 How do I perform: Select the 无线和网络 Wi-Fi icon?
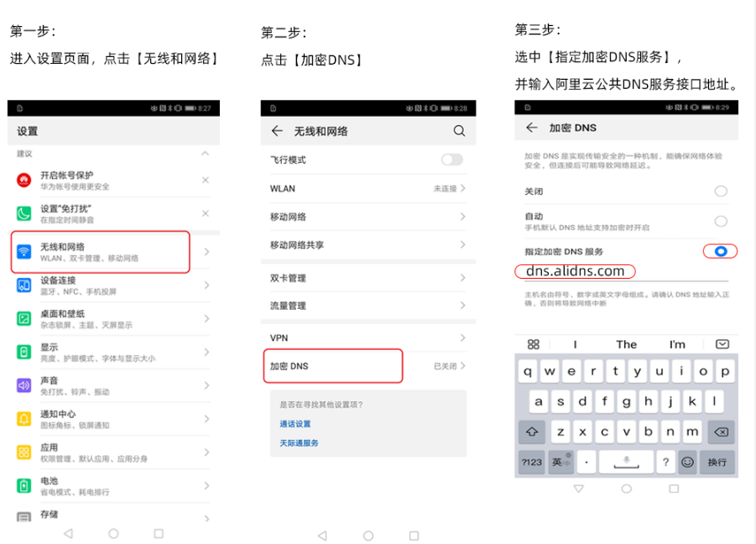23,250
